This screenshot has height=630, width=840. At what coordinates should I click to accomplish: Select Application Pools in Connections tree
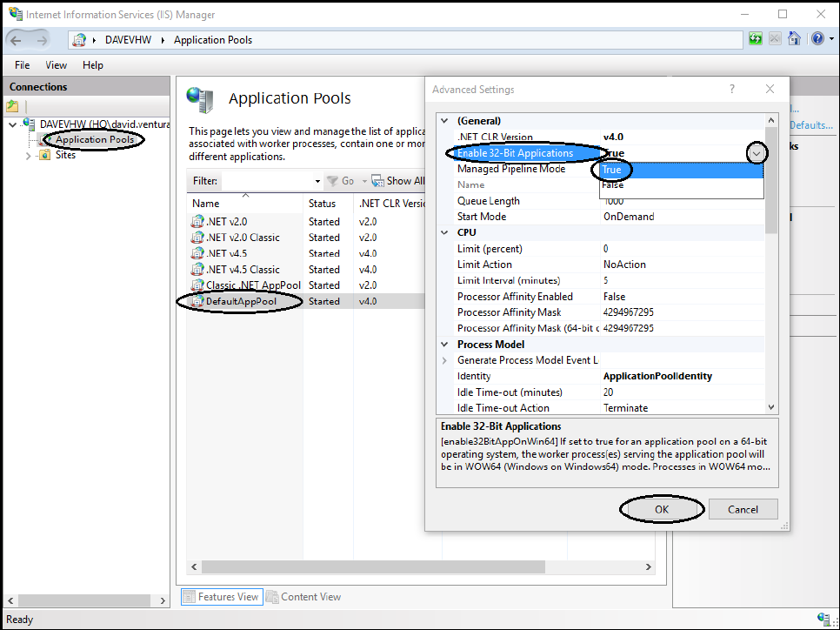tap(95, 139)
